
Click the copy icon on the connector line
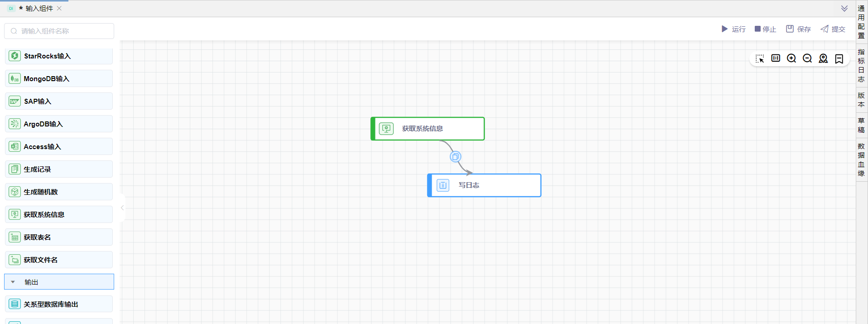pyautogui.click(x=455, y=157)
